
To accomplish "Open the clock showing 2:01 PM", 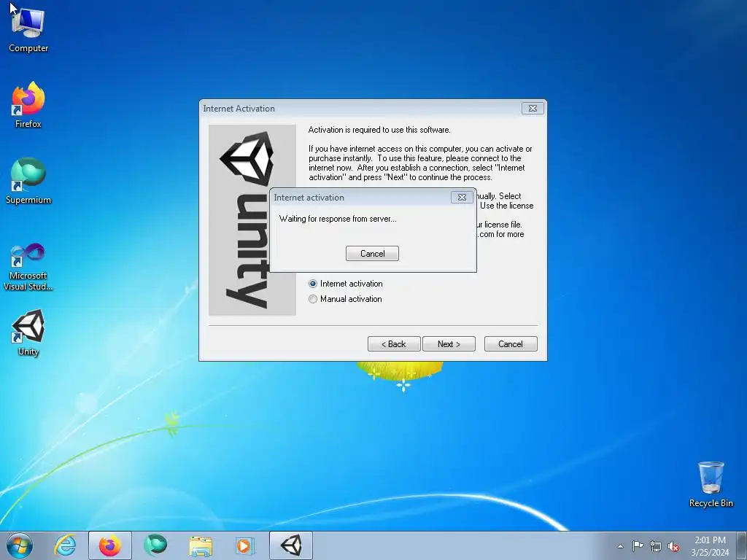I will pos(710,546).
